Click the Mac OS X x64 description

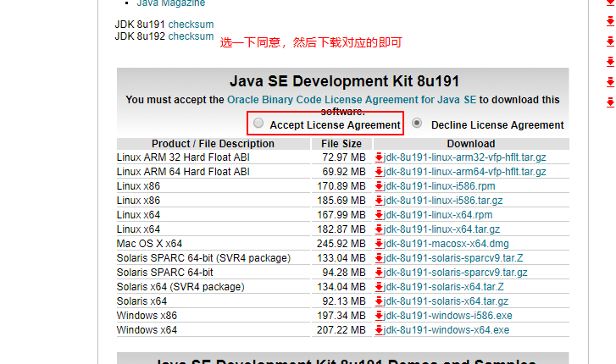point(149,244)
